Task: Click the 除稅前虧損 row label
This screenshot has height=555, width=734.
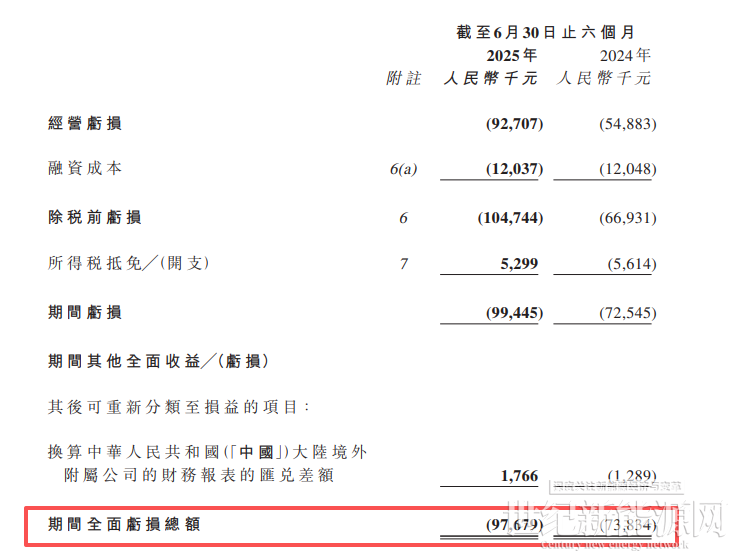Action: click(94, 217)
